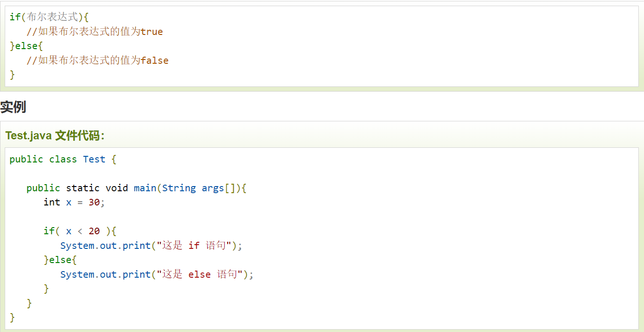This screenshot has width=644, height=332.
Task: Click the "main" method name
Action: tap(145, 188)
